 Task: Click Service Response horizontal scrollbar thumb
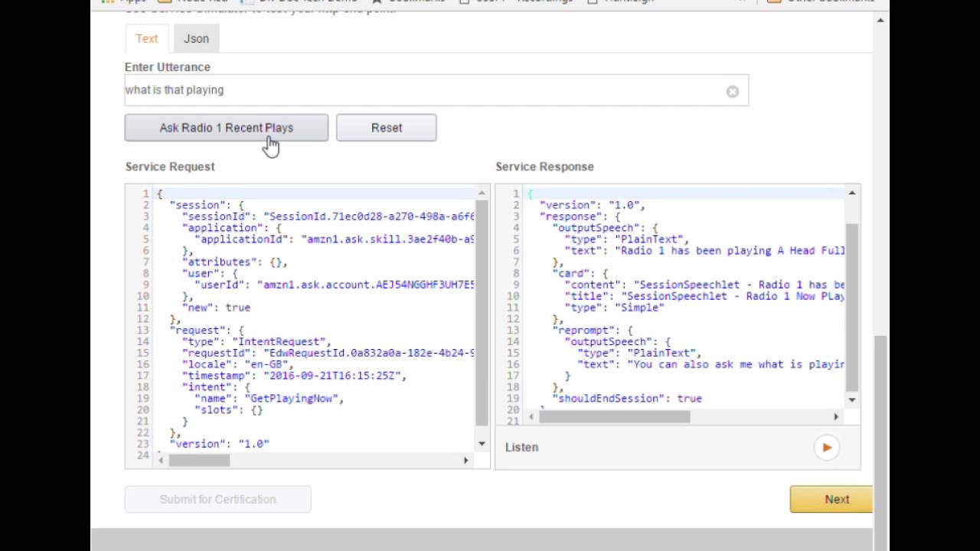615,416
